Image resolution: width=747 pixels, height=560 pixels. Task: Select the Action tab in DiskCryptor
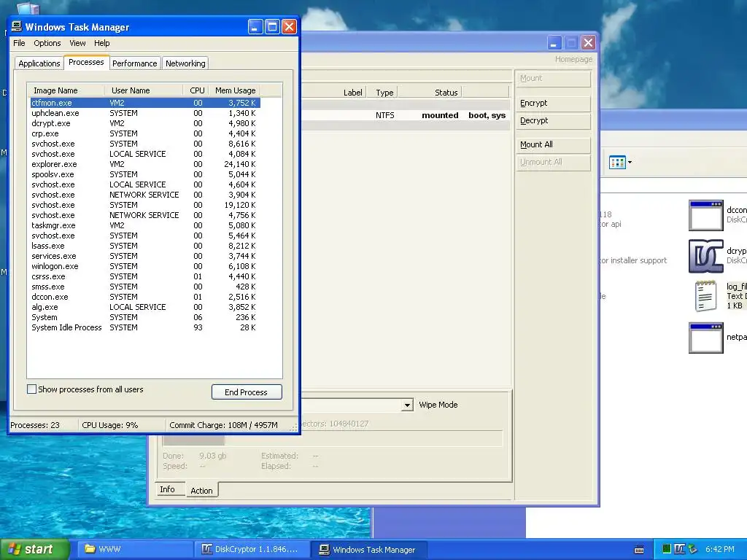pyautogui.click(x=202, y=490)
